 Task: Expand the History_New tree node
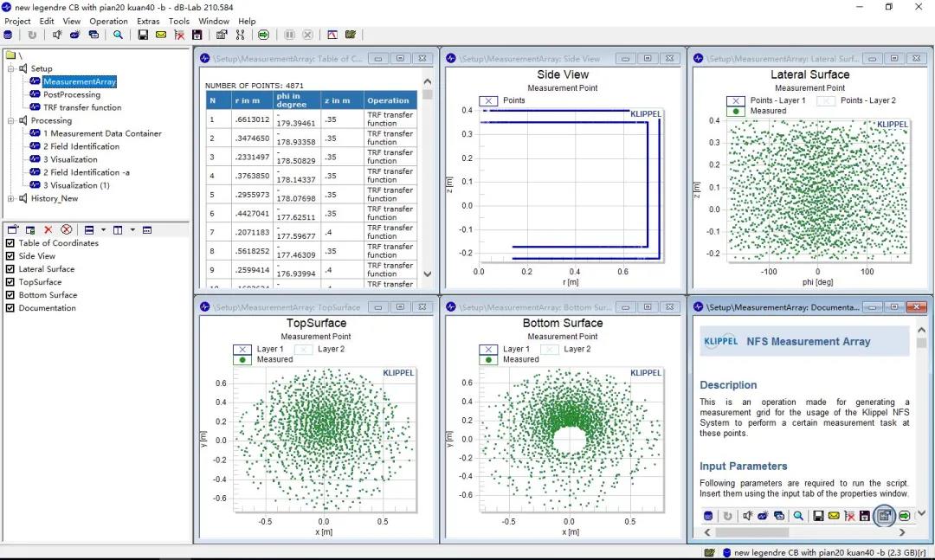pyautogui.click(x=10, y=198)
